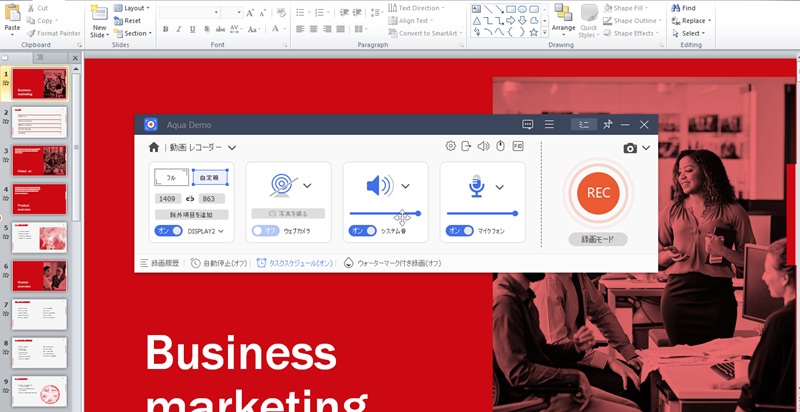Click the webcam icon in Aqua Demo
This screenshot has height=412, width=800.
(283, 186)
